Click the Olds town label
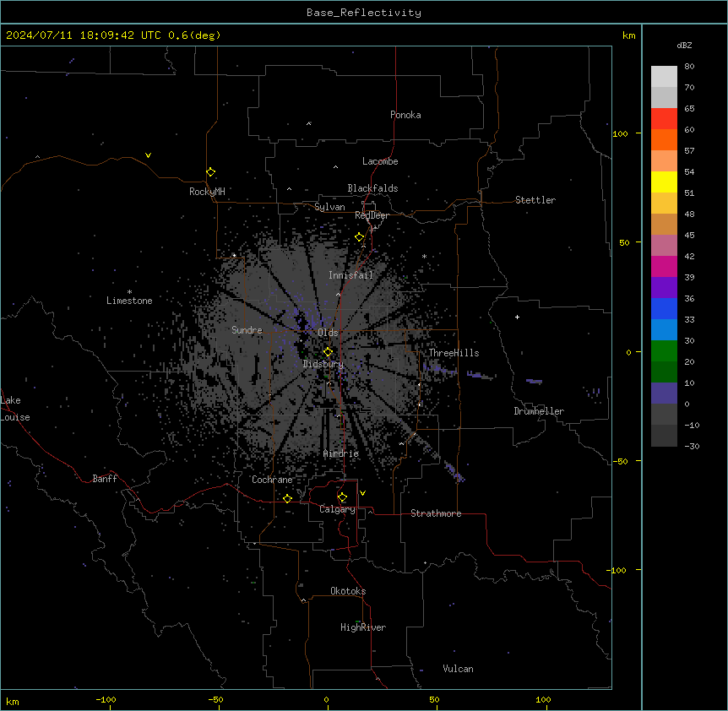The image size is (728, 711). coord(328,333)
